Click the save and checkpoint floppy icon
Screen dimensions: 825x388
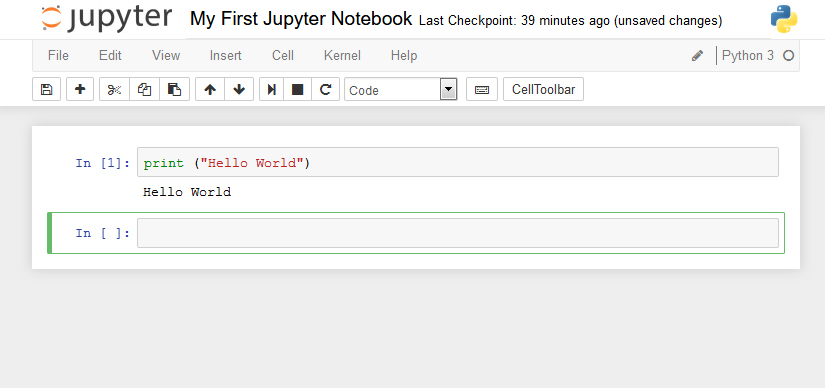point(46,89)
